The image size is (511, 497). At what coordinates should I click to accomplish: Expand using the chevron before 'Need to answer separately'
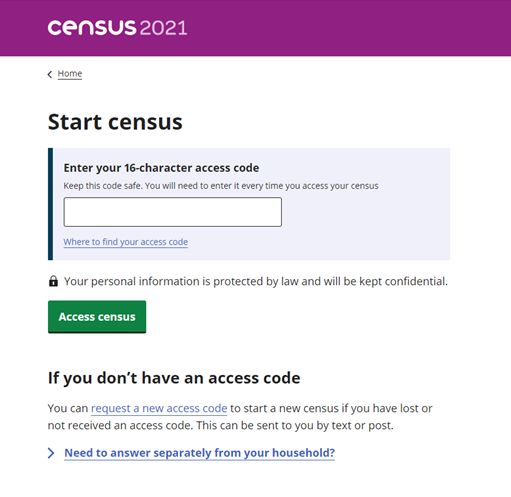click(x=51, y=453)
